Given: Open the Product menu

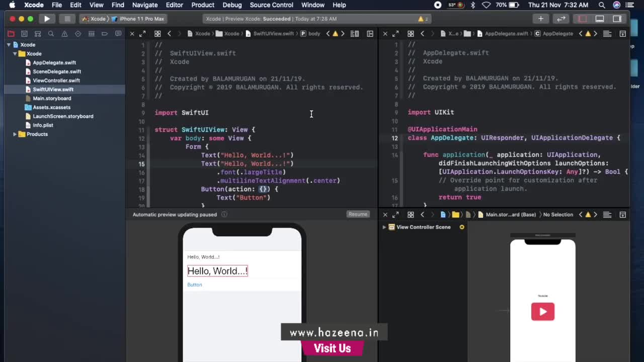Looking at the screenshot, I should [x=203, y=5].
